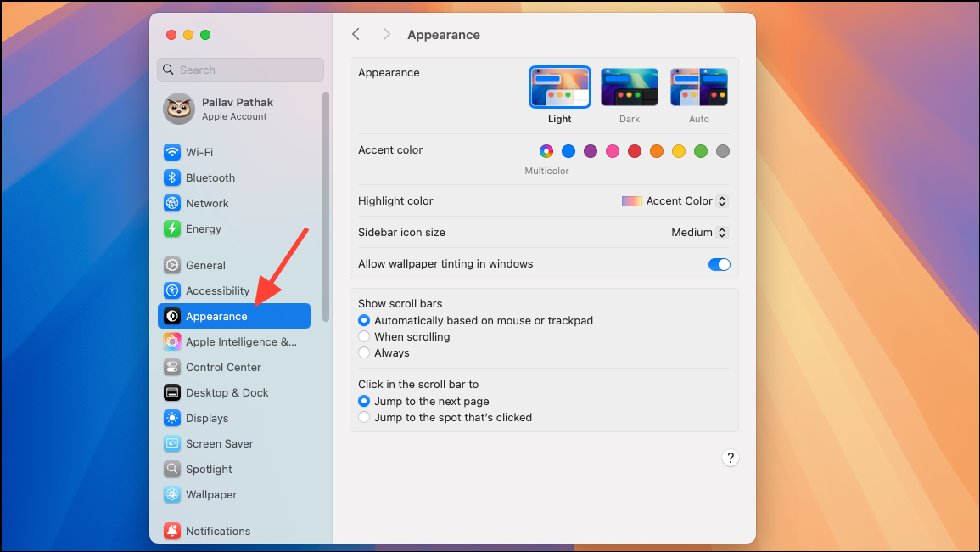This screenshot has height=552, width=980.
Task: Click the Network globe icon
Action: click(172, 204)
